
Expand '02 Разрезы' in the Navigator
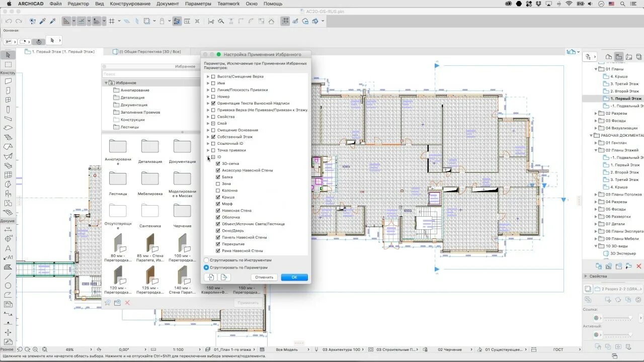[596, 113]
